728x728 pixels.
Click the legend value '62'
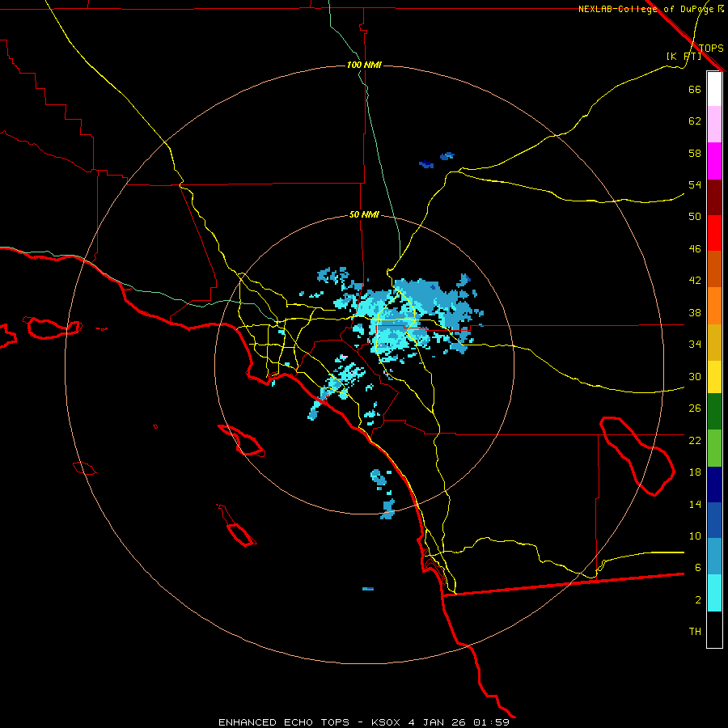tap(695, 121)
